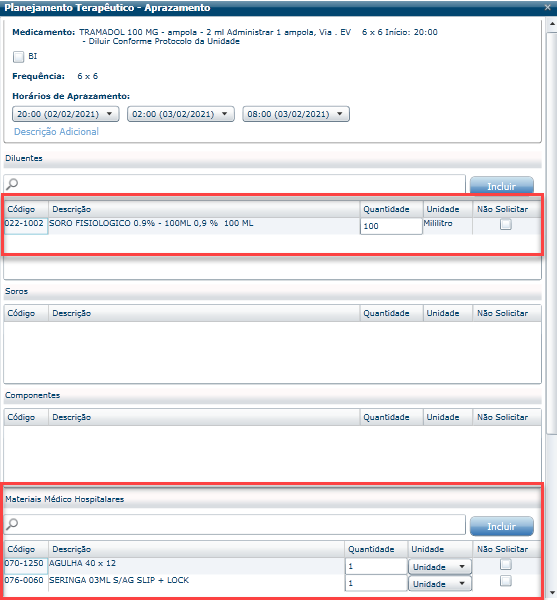Click Incluir button in Diluentes section
Image resolution: width=557 pixels, height=600 pixels.
[x=502, y=186]
